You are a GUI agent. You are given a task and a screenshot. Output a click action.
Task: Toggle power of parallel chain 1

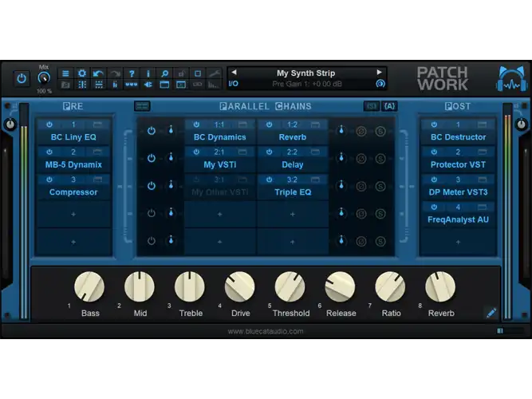point(152,131)
